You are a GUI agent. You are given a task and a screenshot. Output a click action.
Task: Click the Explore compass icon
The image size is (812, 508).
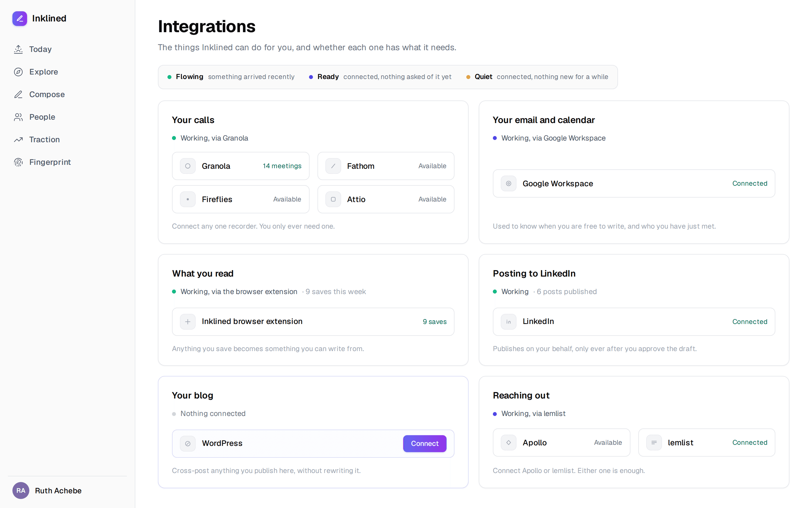(18, 72)
